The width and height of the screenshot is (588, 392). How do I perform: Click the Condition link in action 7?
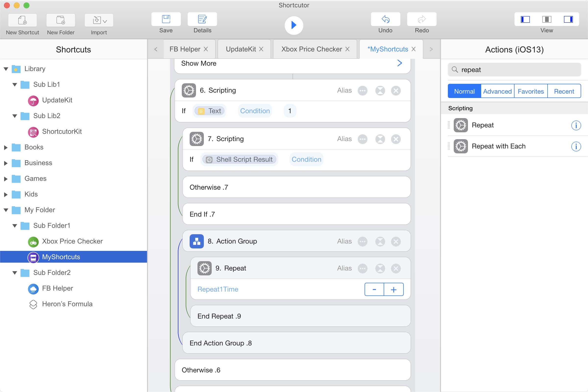tap(306, 159)
